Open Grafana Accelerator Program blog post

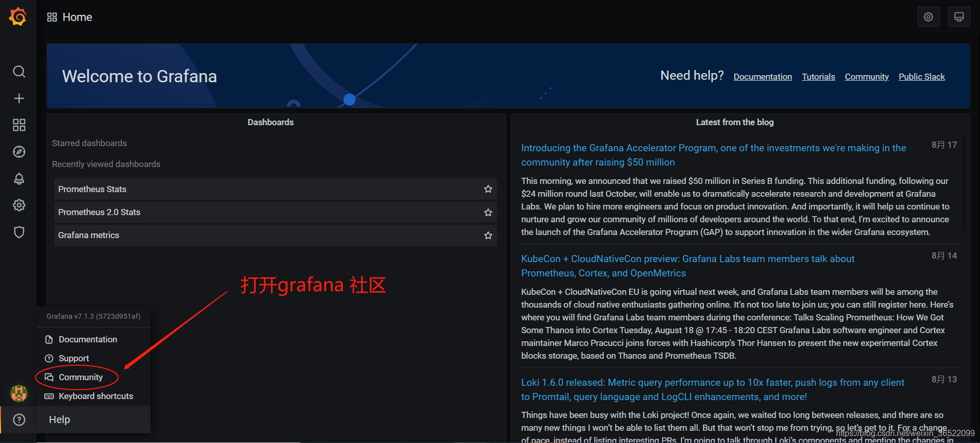(714, 155)
